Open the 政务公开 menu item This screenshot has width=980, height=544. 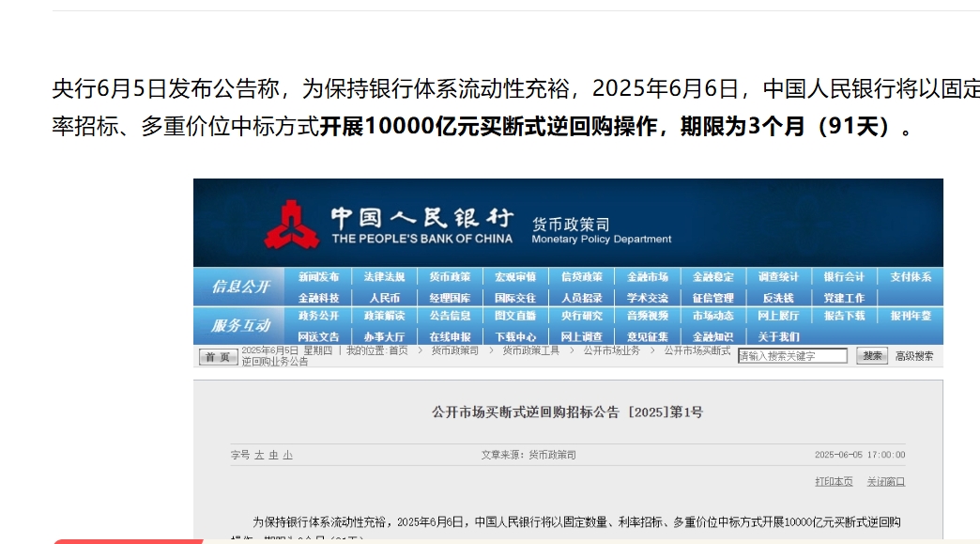coord(318,317)
